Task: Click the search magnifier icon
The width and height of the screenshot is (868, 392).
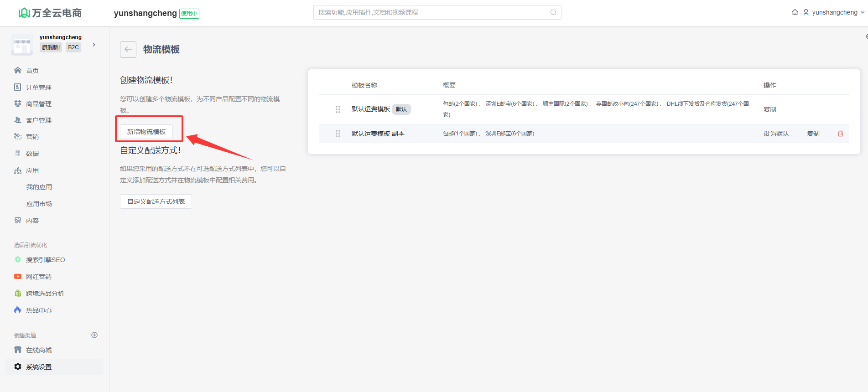Action: click(x=553, y=12)
